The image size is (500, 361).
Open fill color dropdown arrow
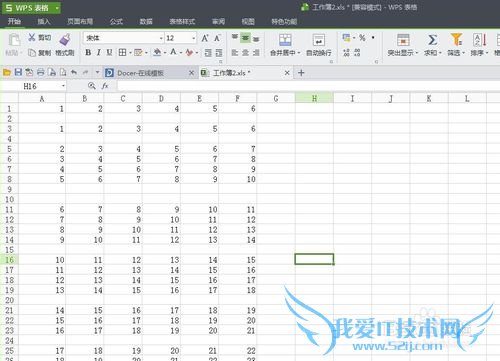165,53
